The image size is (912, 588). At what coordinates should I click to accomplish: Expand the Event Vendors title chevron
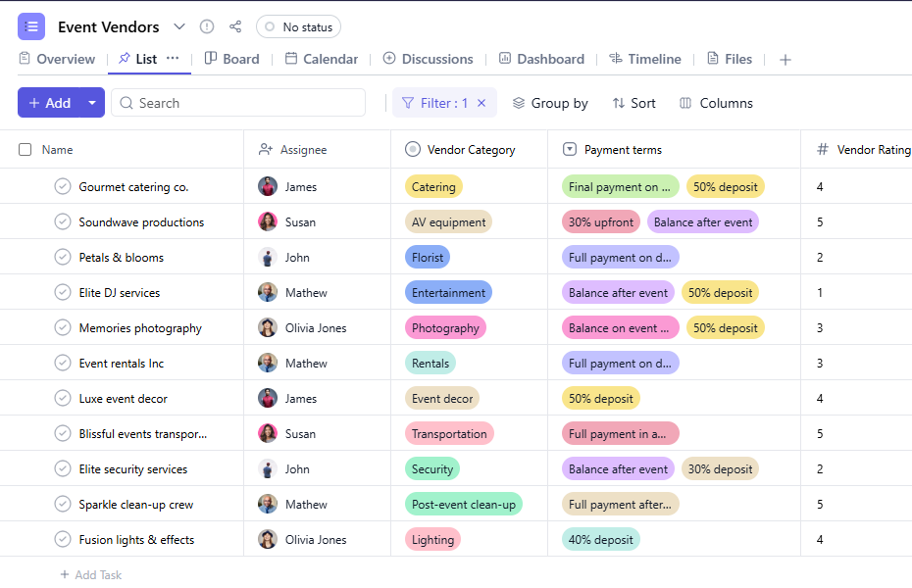point(179,26)
